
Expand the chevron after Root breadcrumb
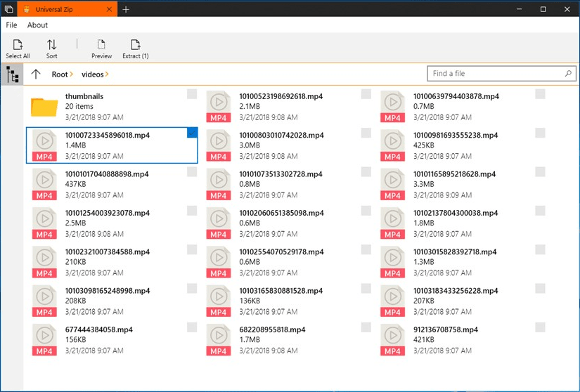72,74
